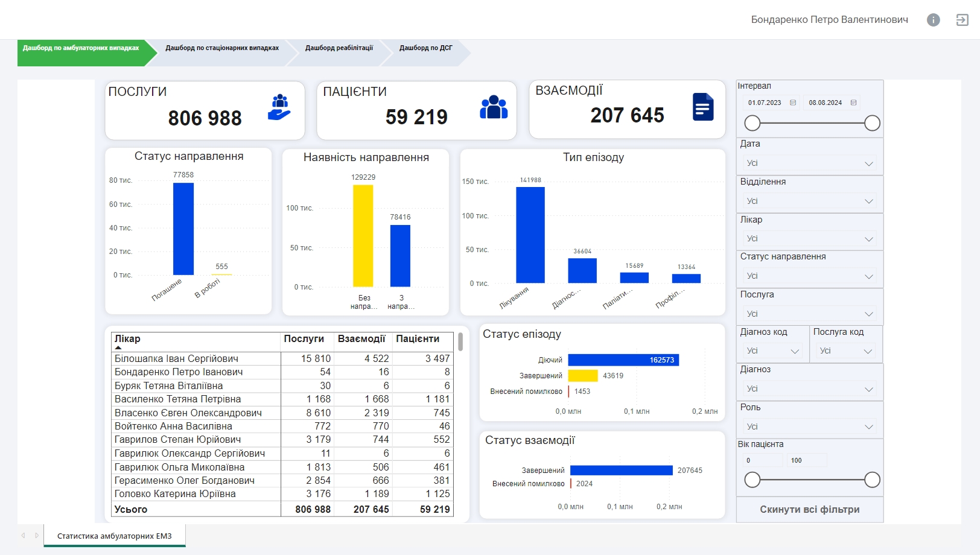This screenshot has height=555, width=980.
Task: Select the yellow Завершений episode bar 43619
Action: click(x=583, y=376)
